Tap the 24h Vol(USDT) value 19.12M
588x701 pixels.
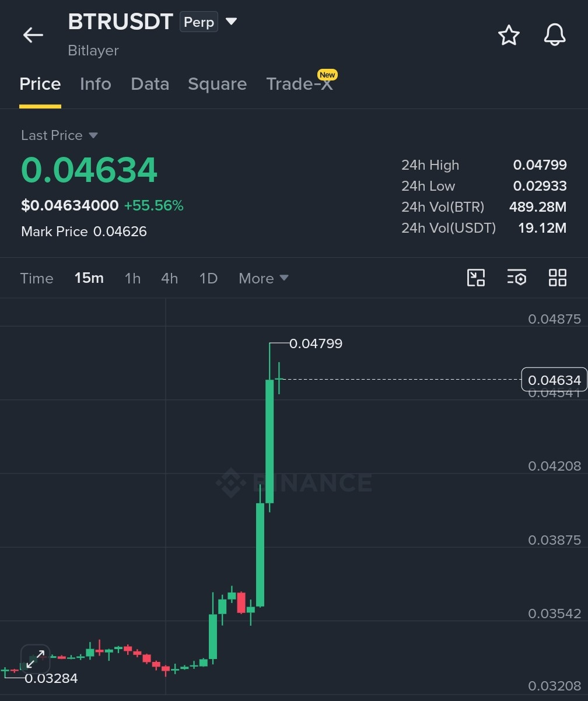tap(542, 228)
